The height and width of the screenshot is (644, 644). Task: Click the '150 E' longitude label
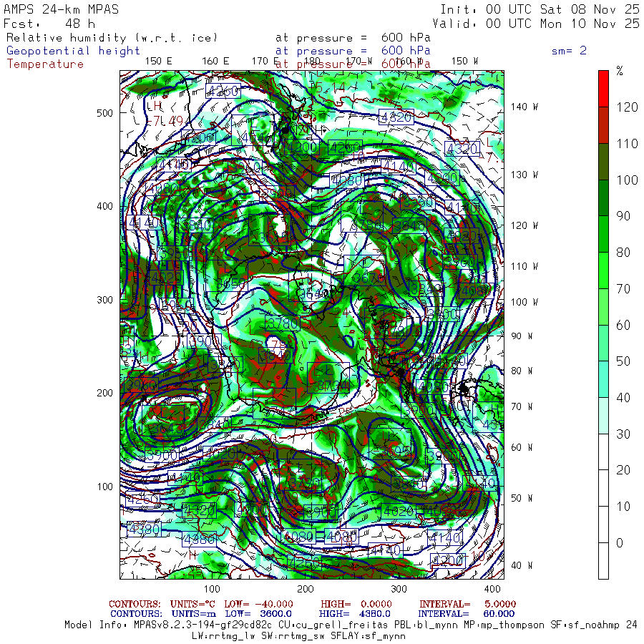click(x=159, y=62)
